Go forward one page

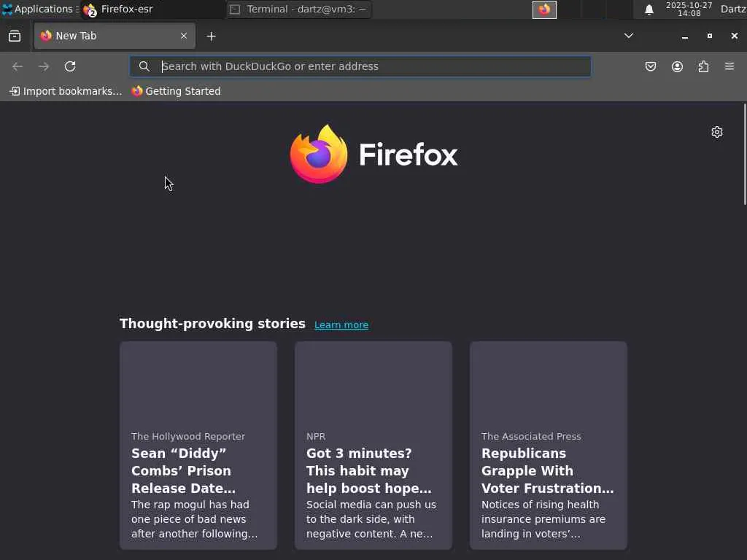(x=44, y=66)
